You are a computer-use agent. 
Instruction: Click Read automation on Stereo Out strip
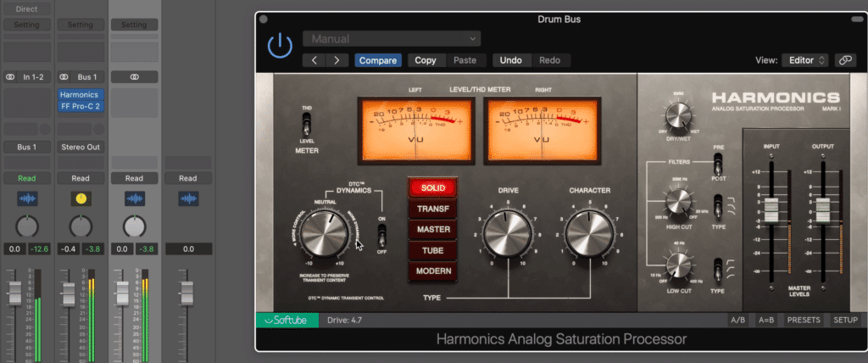coord(81,178)
